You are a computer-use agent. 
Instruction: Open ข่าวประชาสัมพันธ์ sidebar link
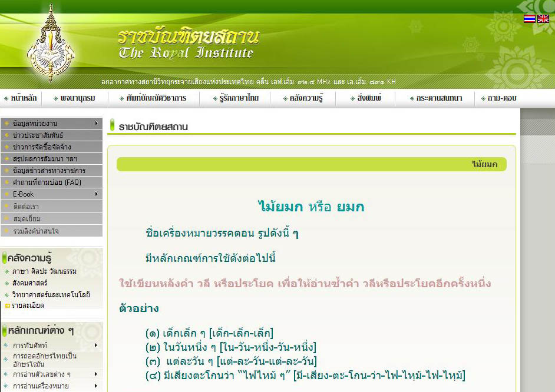(52, 135)
